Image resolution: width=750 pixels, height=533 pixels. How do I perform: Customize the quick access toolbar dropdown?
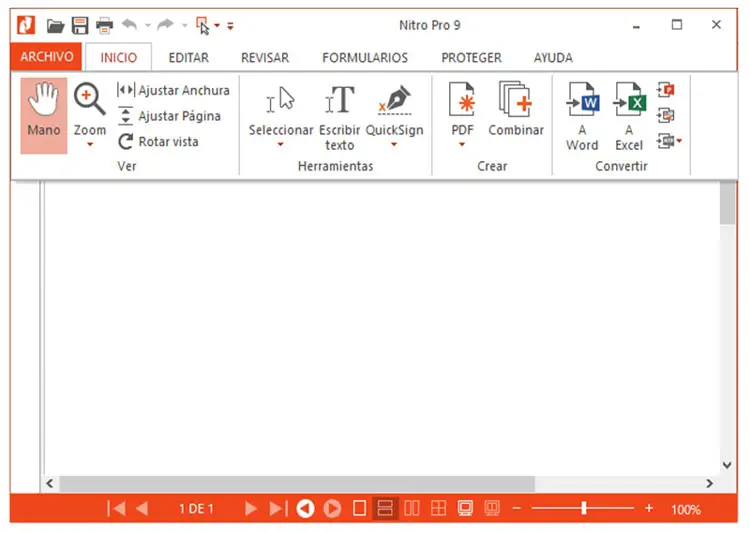(x=230, y=26)
